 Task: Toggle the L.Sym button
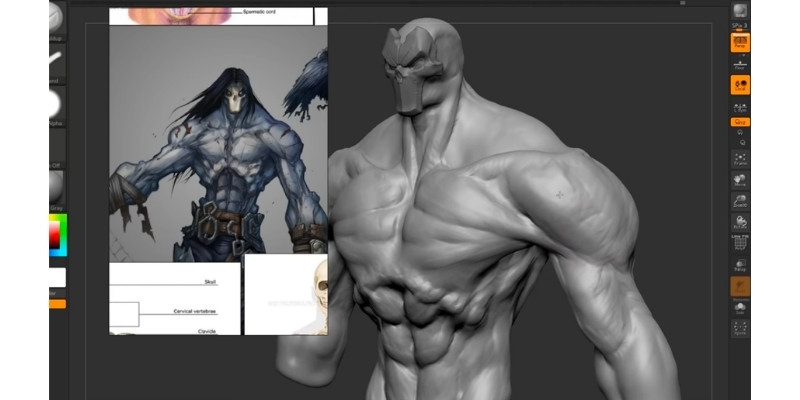click(740, 106)
